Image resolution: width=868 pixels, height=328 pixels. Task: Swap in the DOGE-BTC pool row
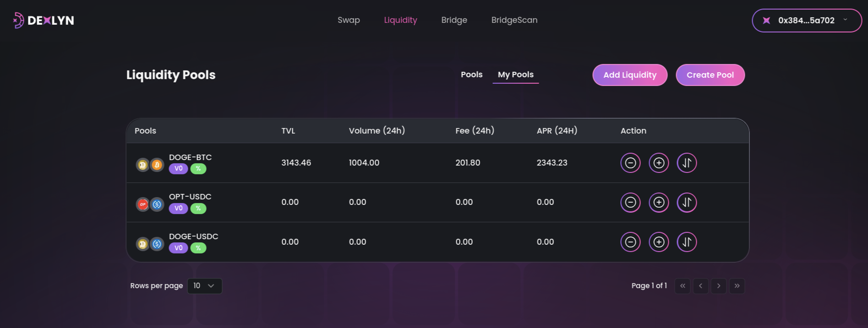pos(687,163)
